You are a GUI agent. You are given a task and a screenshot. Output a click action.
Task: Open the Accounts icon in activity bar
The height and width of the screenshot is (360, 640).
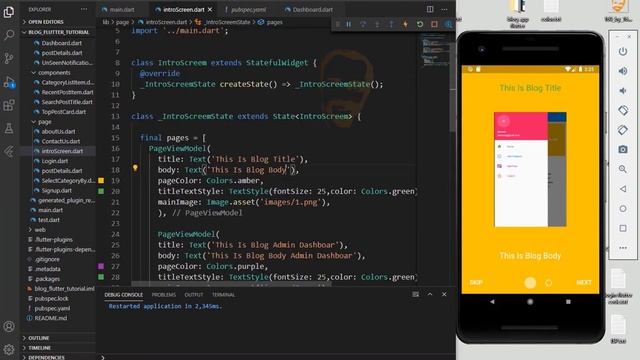pos(9,327)
